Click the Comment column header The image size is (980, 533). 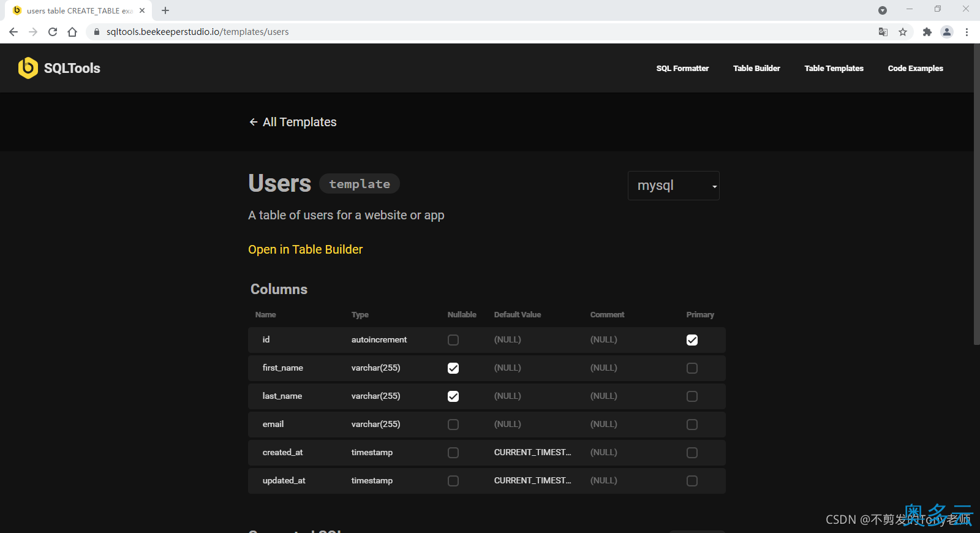(x=607, y=314)
